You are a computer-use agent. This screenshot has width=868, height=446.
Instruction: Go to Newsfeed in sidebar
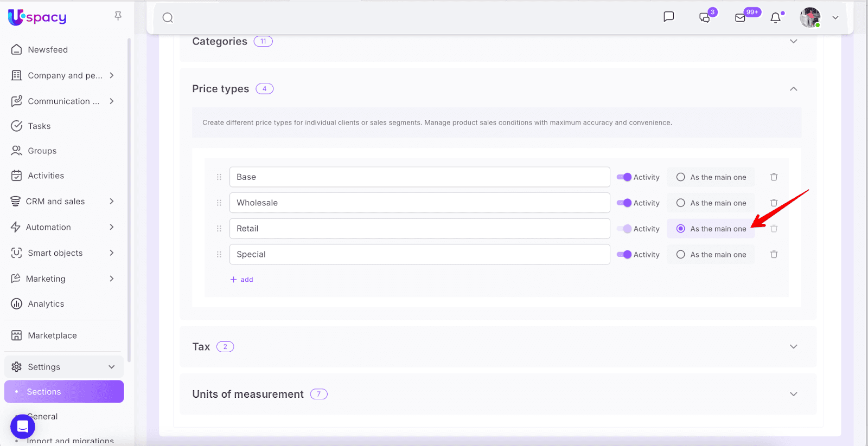point(48,50)
